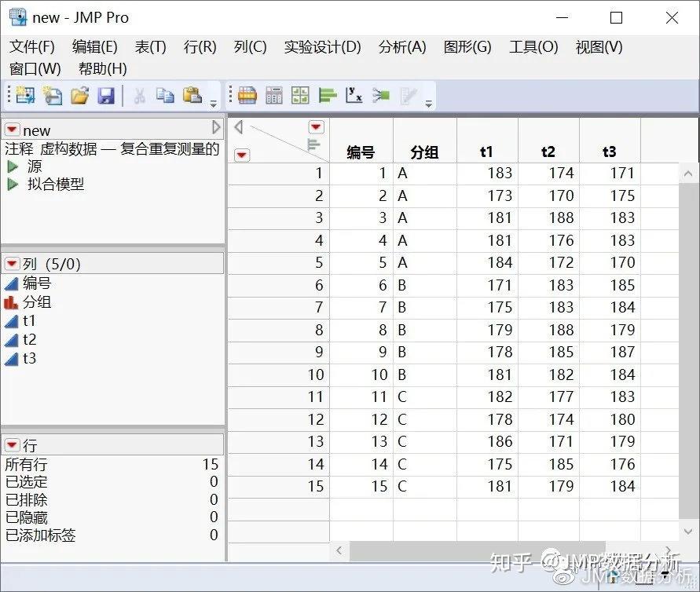The height and width of the screenshot is (592, 700).
Task: Open the red dropdown of the 列 panel
Action: 11,264
